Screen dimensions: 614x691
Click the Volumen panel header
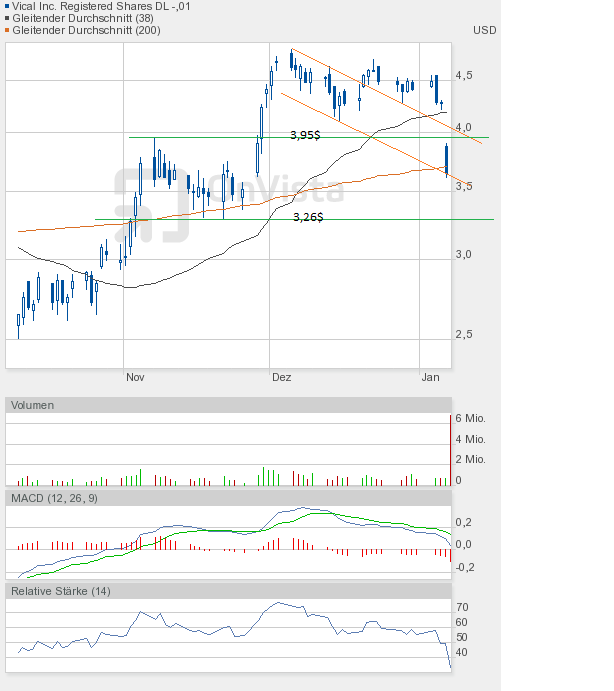coord(228,405)
